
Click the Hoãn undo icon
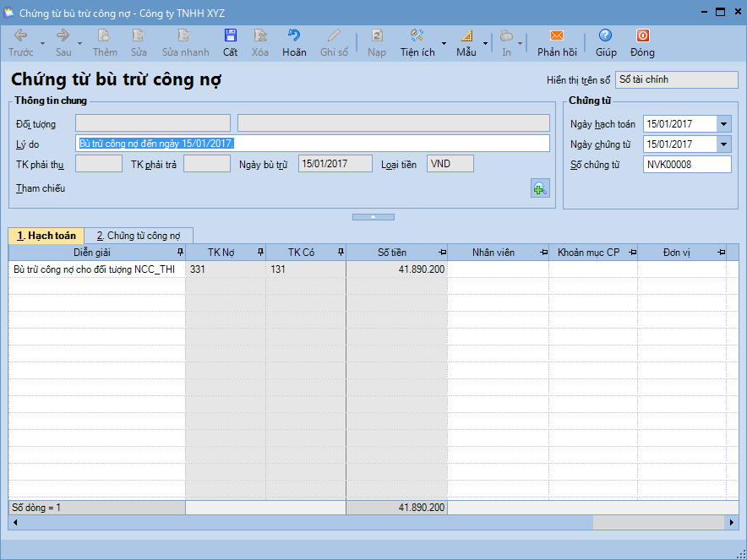tap(294, 35)
